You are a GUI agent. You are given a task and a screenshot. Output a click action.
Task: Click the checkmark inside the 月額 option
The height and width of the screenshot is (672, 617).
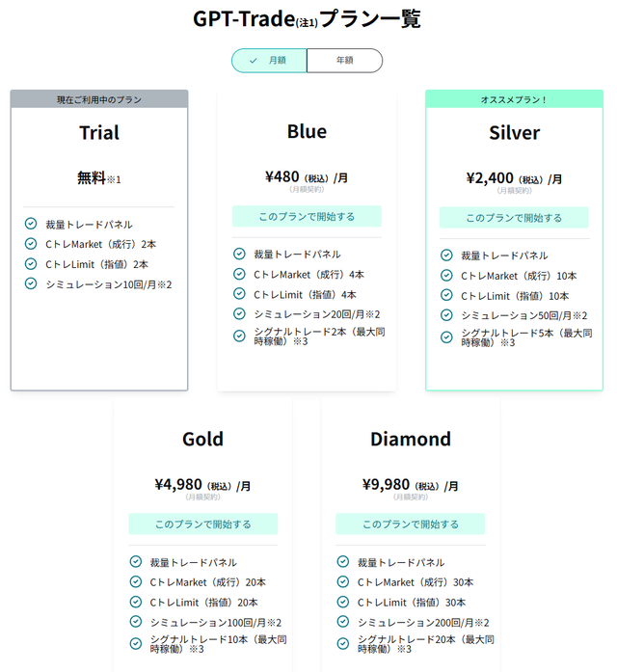tap(254, 61)
